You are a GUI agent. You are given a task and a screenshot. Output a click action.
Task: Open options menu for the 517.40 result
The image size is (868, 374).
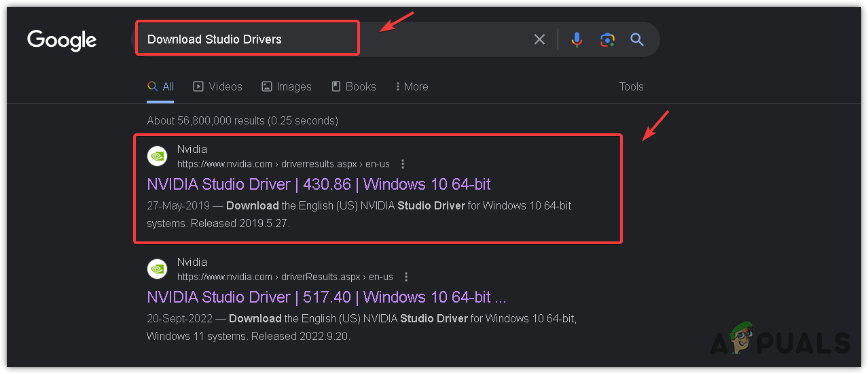point(406,277)
